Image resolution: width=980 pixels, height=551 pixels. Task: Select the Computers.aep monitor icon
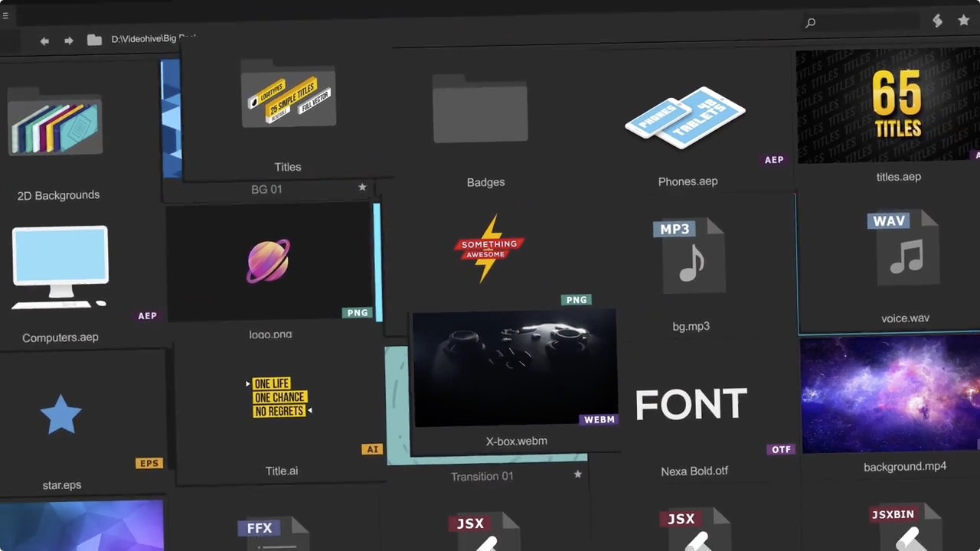point(60,266)
